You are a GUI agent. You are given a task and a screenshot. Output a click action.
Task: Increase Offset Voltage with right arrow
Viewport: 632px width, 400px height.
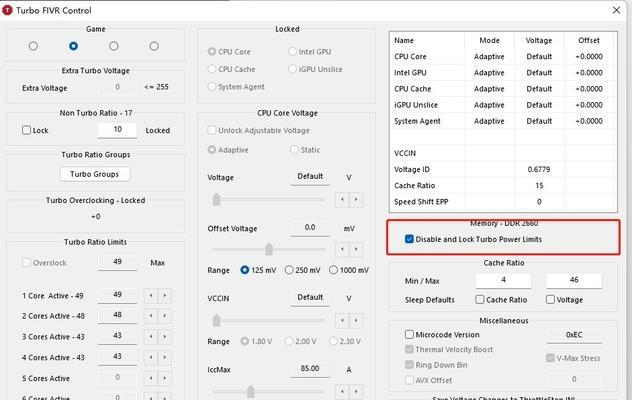356,249
